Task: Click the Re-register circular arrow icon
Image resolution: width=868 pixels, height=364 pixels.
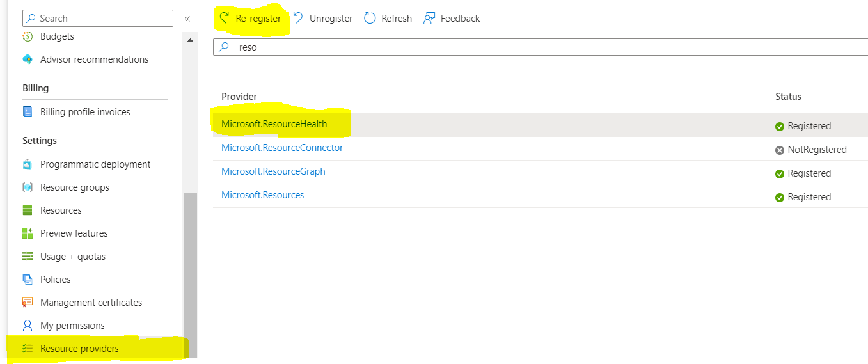Action: [225, 18]
